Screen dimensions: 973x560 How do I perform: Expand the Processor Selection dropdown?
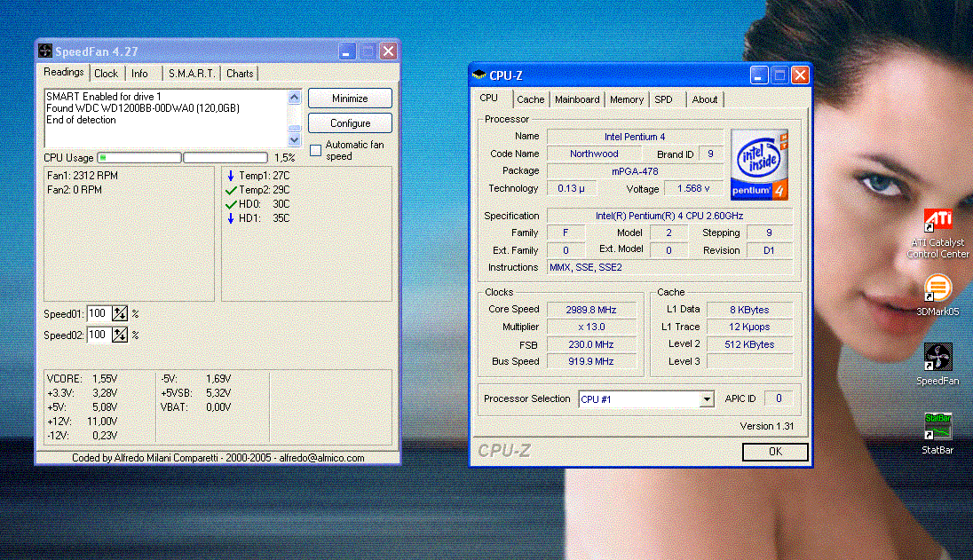(x=707, y=399)
